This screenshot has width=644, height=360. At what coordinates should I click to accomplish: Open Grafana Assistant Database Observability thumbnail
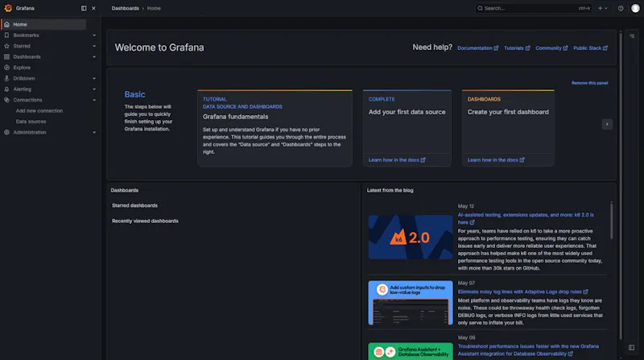point(411,351)
